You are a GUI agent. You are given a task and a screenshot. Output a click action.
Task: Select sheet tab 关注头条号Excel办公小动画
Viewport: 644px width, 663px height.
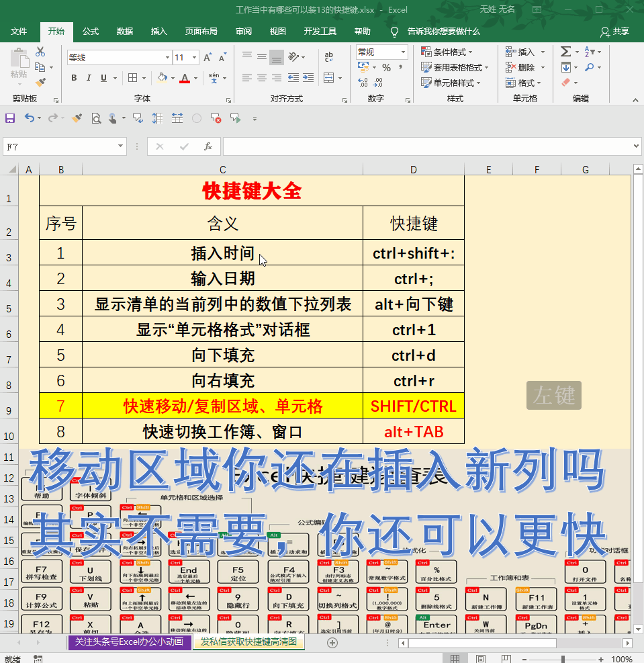[129, 642]
